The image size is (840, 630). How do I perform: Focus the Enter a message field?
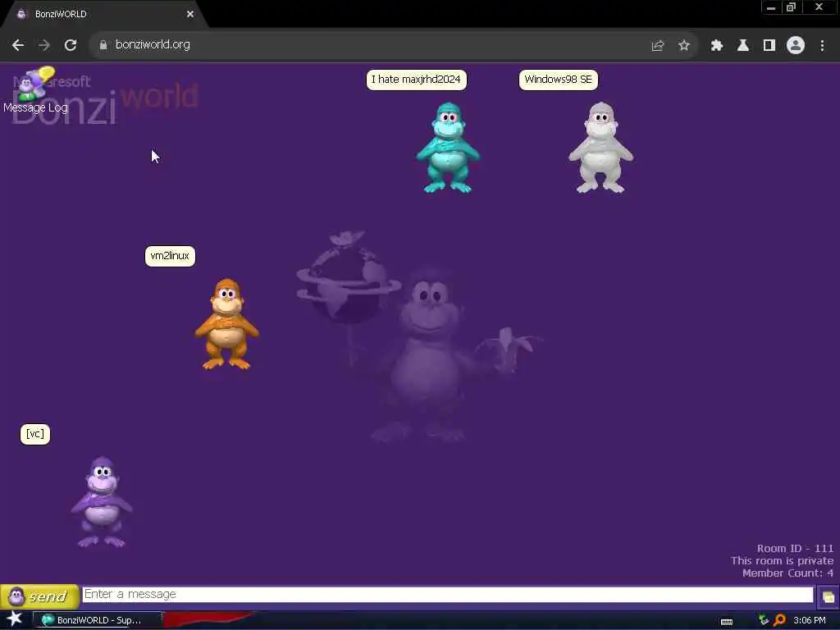447,594
